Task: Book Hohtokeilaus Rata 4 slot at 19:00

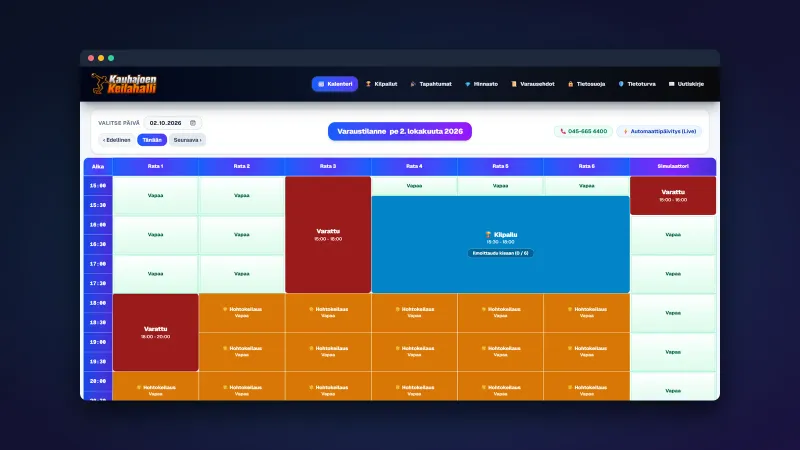Action: [414, 352]
